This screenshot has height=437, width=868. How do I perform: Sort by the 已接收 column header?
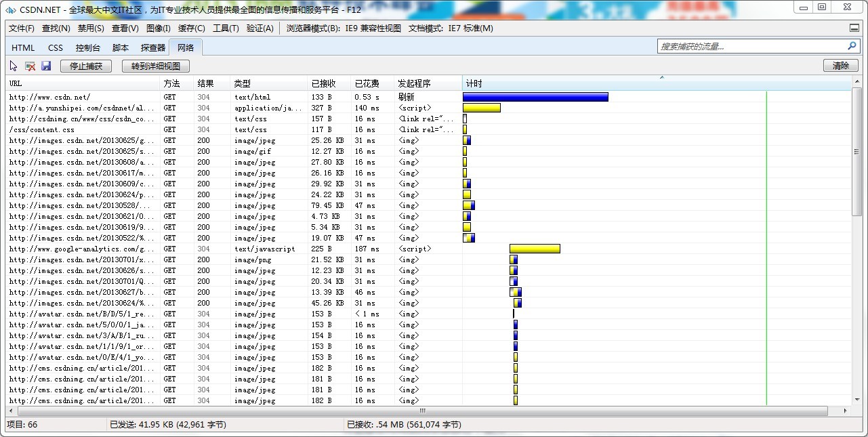coord(330,83)
